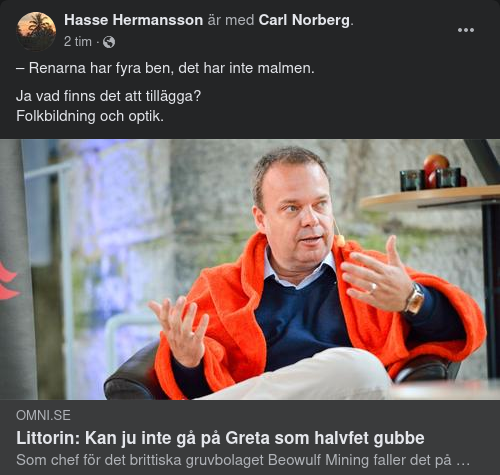Open the post via the 2 tim timestamp
Screen dimensions: 500x475
click(x=78, y=42)
